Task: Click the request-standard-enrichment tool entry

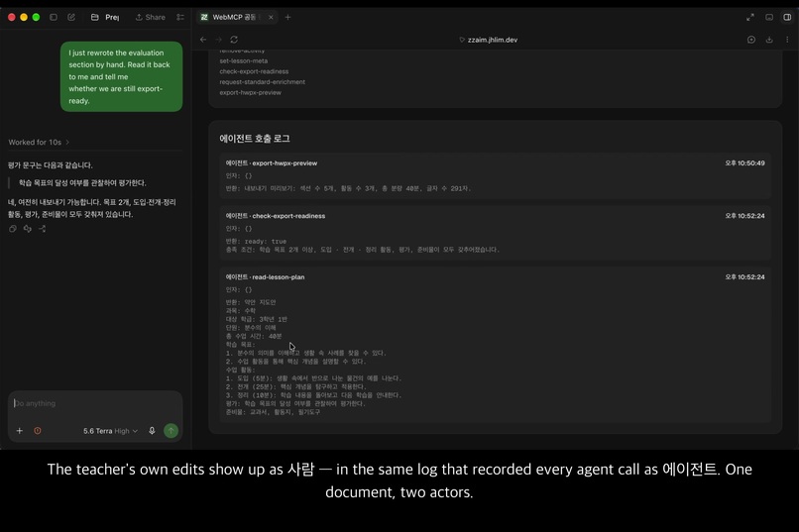Action: point(263,82)
